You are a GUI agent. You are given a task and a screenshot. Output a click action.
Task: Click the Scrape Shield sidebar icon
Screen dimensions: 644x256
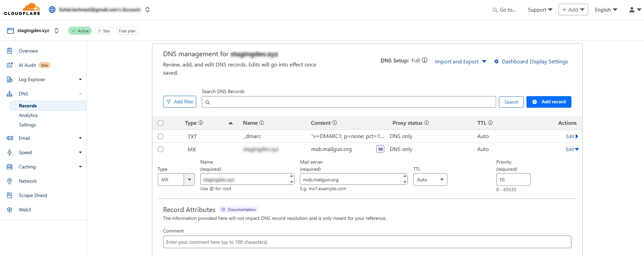pyautogui.click(x=10, y=195)
